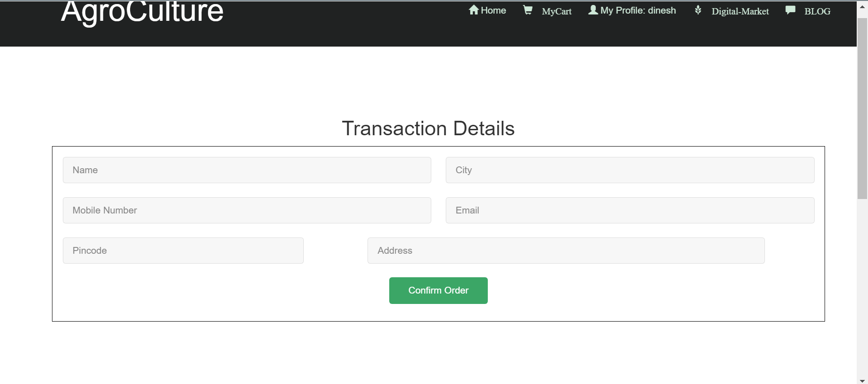Click into the Pincode field

point(183,251)
